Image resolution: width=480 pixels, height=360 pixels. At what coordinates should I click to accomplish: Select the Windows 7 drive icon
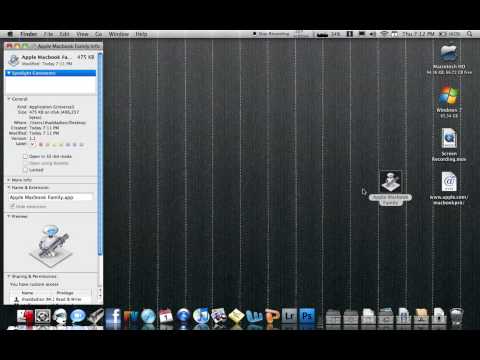(x=449, y=96)
